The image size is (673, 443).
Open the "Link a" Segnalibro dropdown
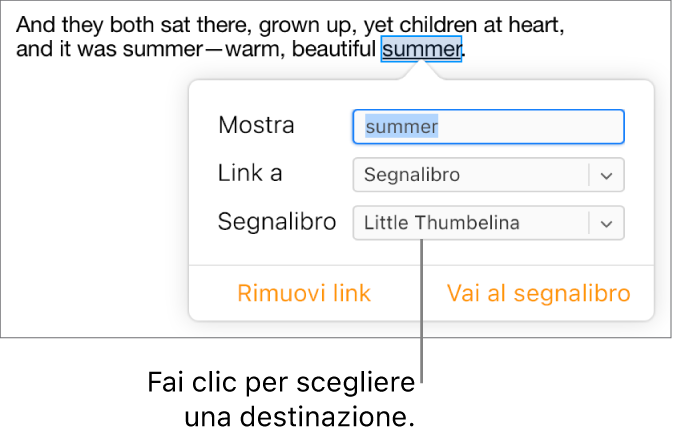pyautogui.click(x=472, y=175)
